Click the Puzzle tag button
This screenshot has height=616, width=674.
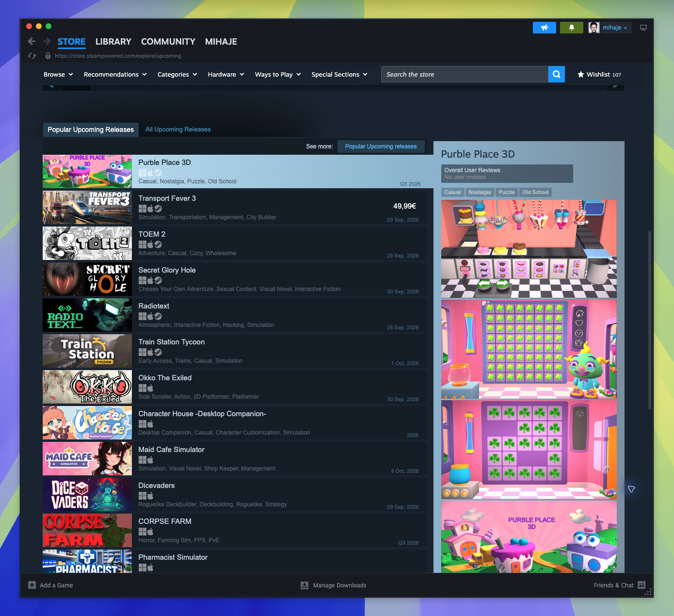coord(507,192)
